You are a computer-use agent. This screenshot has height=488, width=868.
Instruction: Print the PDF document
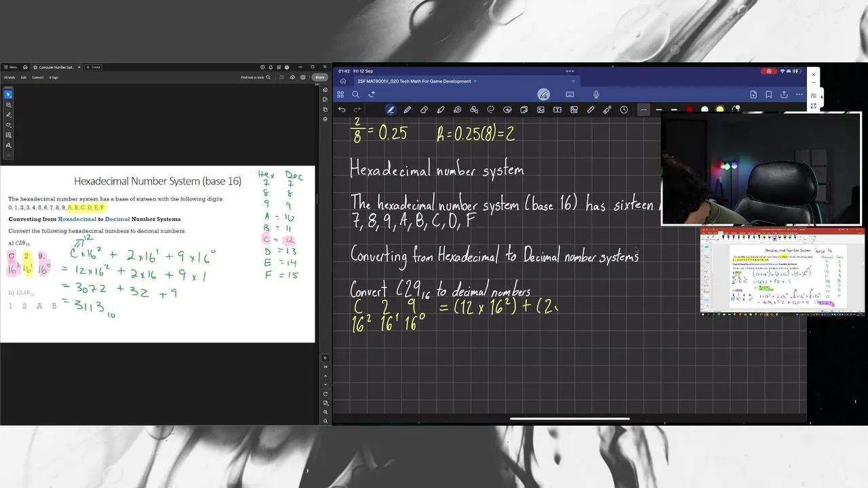[x=302, y=77]
